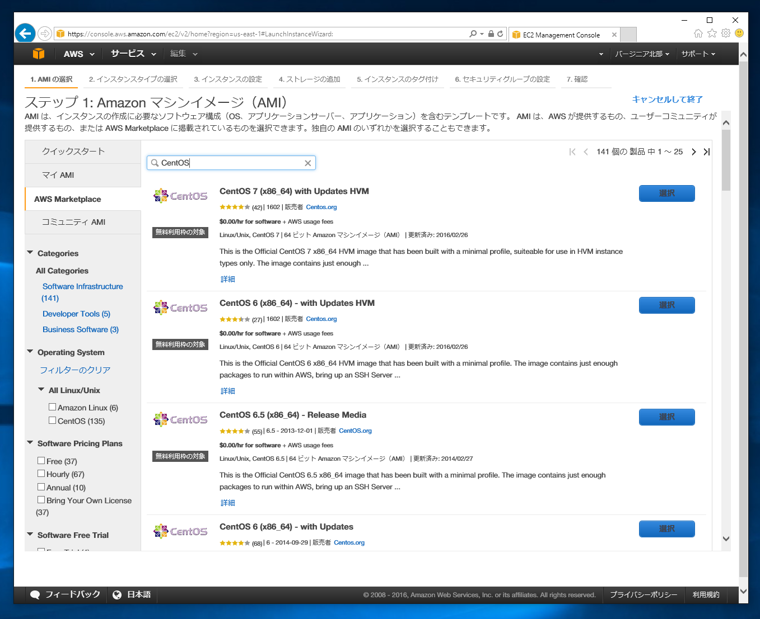Open 利用規約 footer link
Viewport: 760px width, 619px height.
point(706,595)
